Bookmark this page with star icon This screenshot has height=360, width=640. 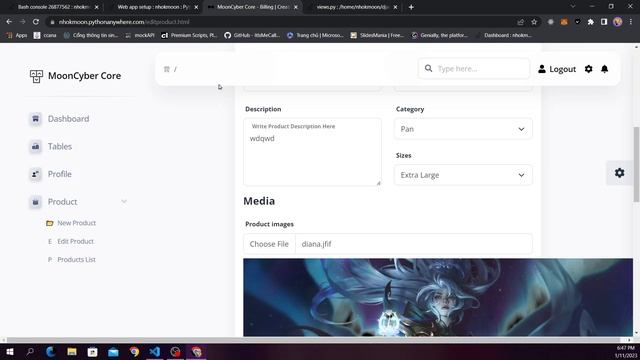[x=534, y=22]
